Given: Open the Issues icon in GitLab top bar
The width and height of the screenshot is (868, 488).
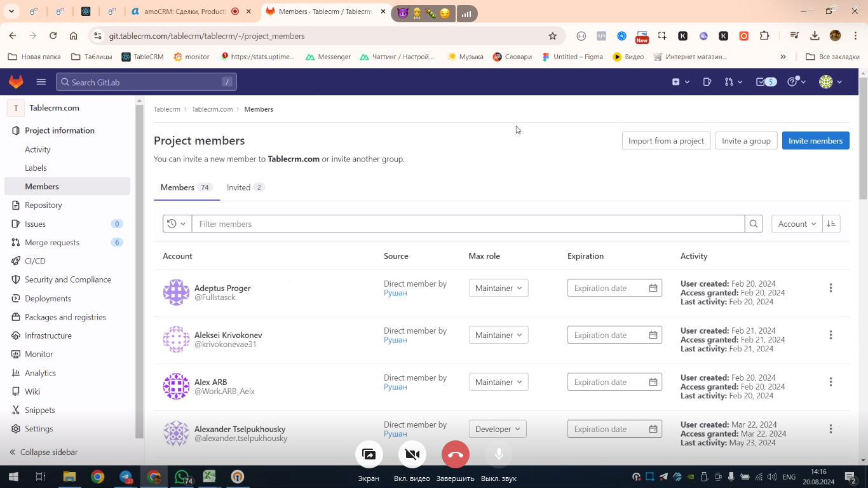Looking at the screenshot, I should 707,82.
